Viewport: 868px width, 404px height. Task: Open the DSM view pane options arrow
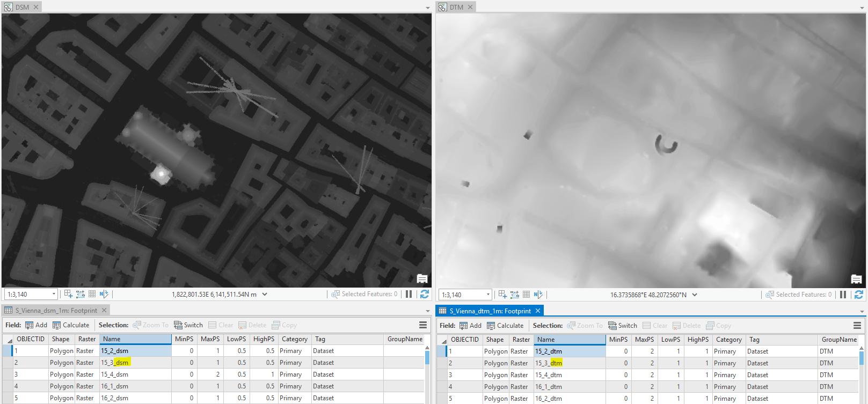click(428, 8)
